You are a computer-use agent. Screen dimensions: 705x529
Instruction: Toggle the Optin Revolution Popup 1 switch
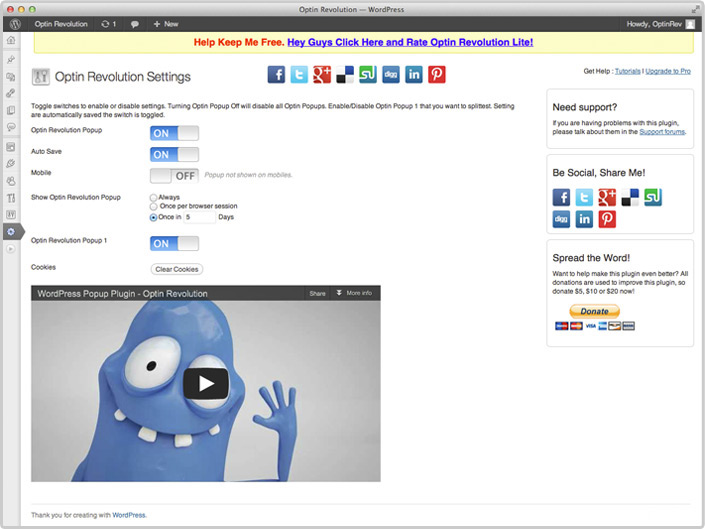(174, 244)
